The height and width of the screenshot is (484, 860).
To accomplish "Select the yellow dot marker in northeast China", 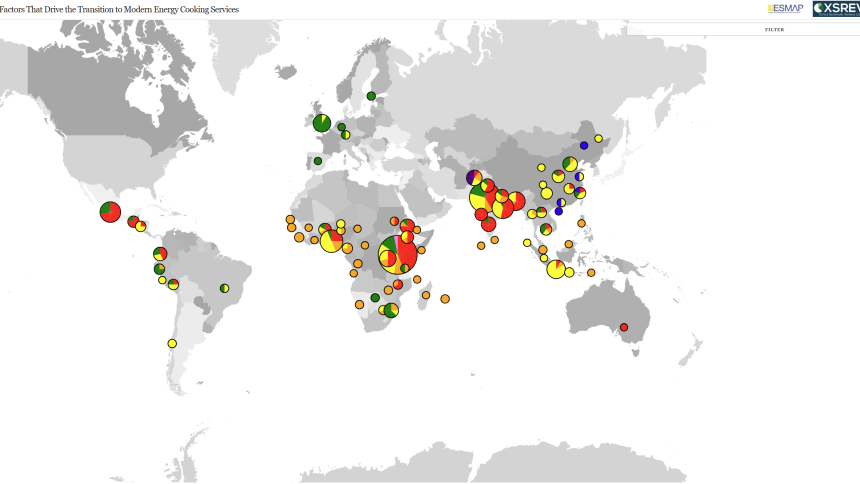I will [x=598, y=139].
